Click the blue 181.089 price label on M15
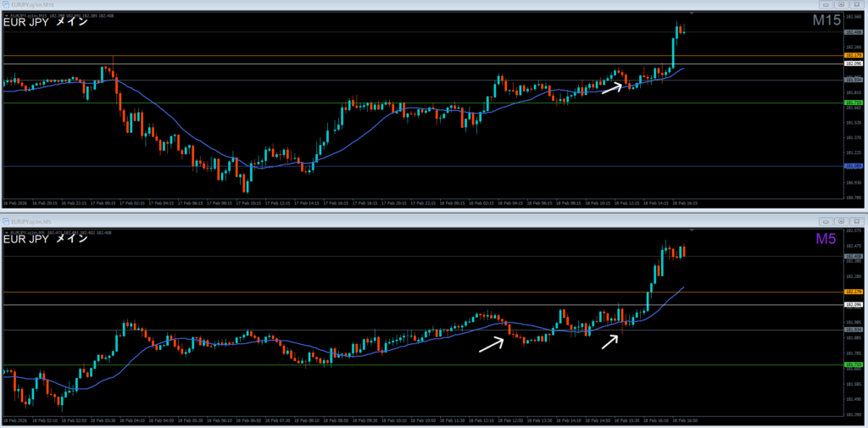 coord(854,166)
